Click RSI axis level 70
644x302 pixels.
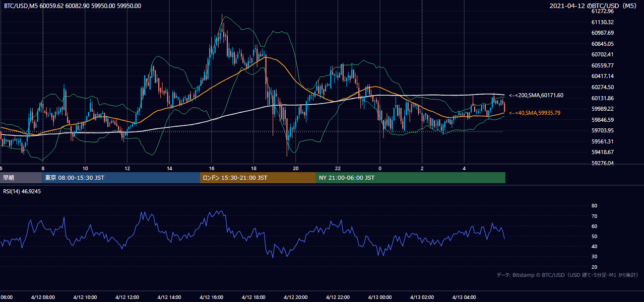click(595, 216)
